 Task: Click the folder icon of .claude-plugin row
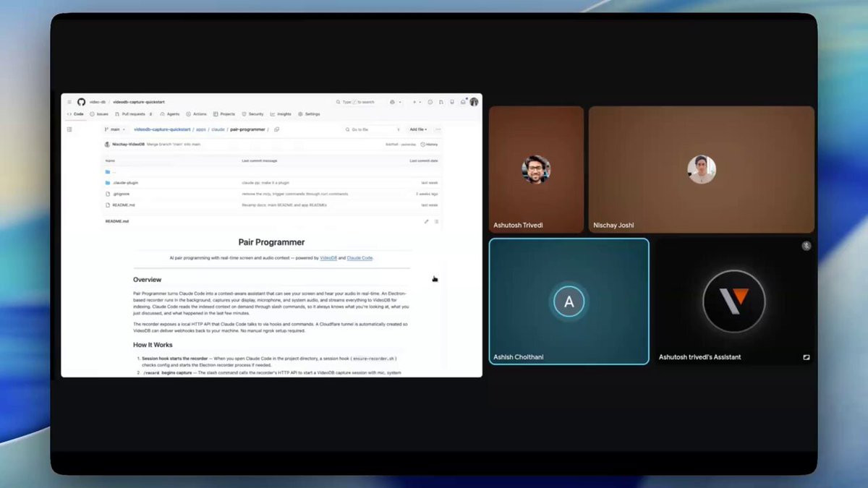[108, 183]
